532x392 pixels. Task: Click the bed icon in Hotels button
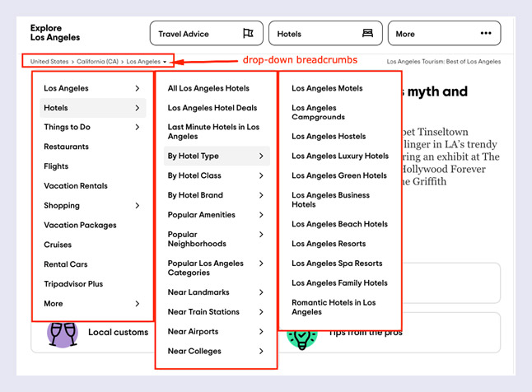click(x=367, y=34)
